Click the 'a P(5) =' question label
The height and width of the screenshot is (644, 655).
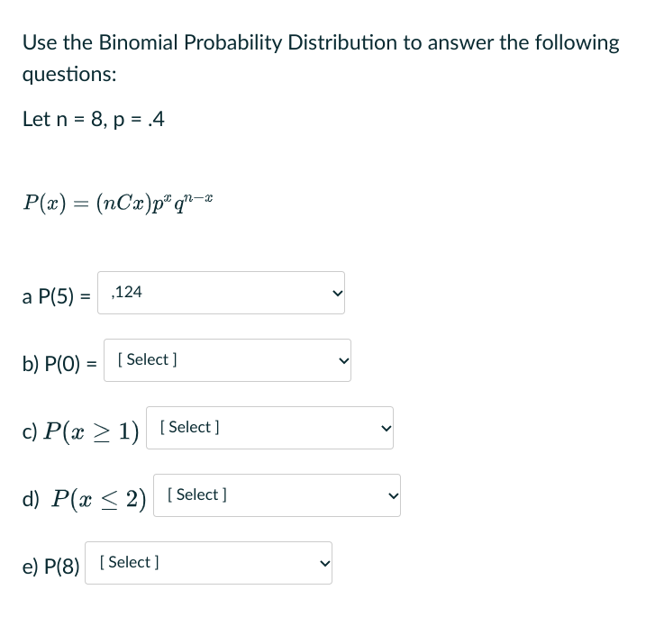(x=57, y=296)
